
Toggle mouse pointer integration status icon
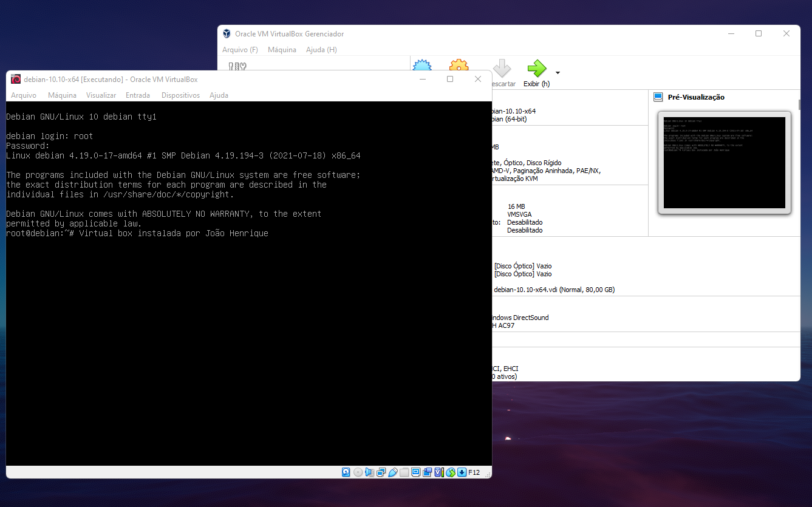(x=451, y=472)
